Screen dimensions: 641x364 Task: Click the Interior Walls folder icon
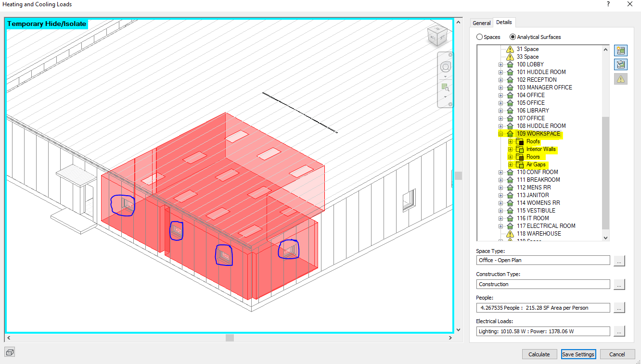[519, 149]
